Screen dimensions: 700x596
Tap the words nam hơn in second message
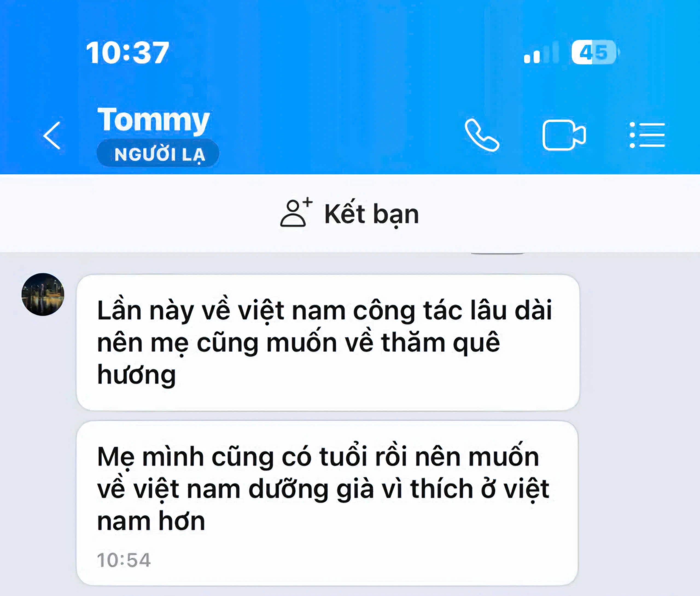click(151, 521)
